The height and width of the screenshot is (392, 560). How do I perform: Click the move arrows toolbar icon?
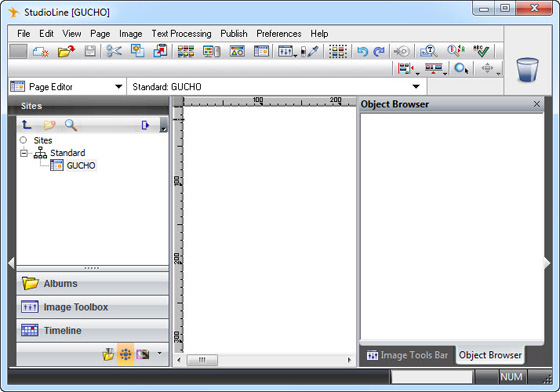488,67
